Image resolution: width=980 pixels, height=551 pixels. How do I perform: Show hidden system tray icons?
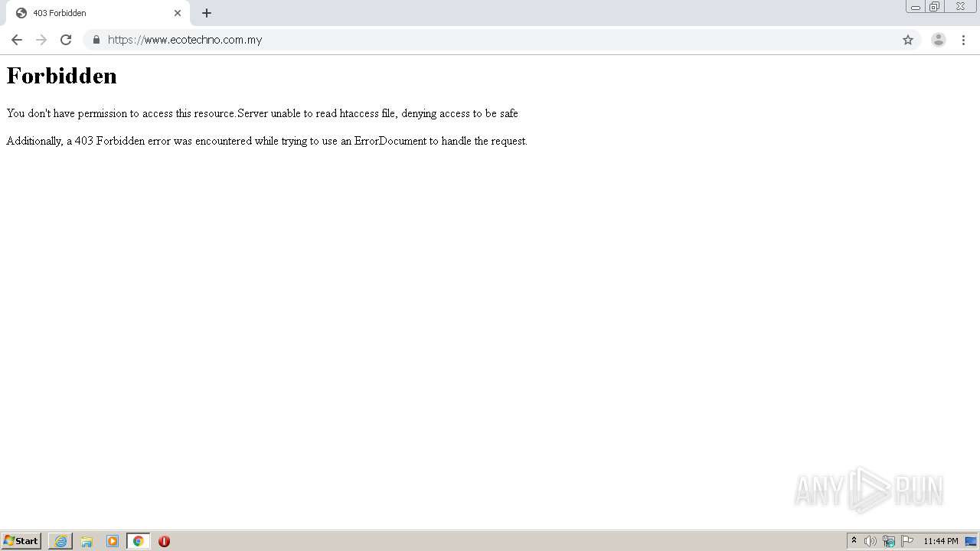click(x=854, y=541)
